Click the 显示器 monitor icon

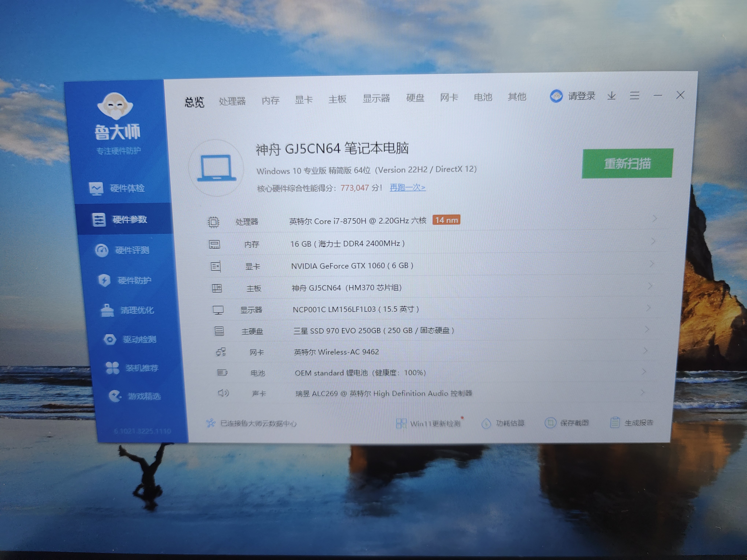tap(218, 310)
